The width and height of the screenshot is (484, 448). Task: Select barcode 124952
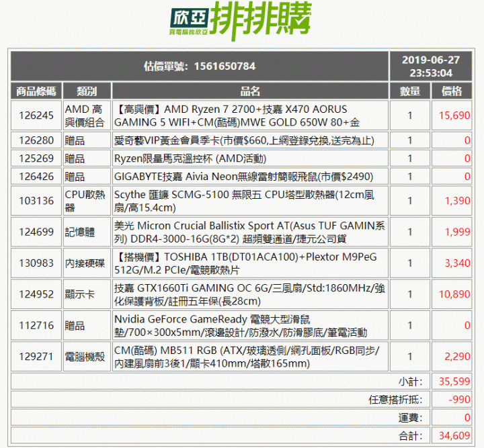(x=36, y=294)
